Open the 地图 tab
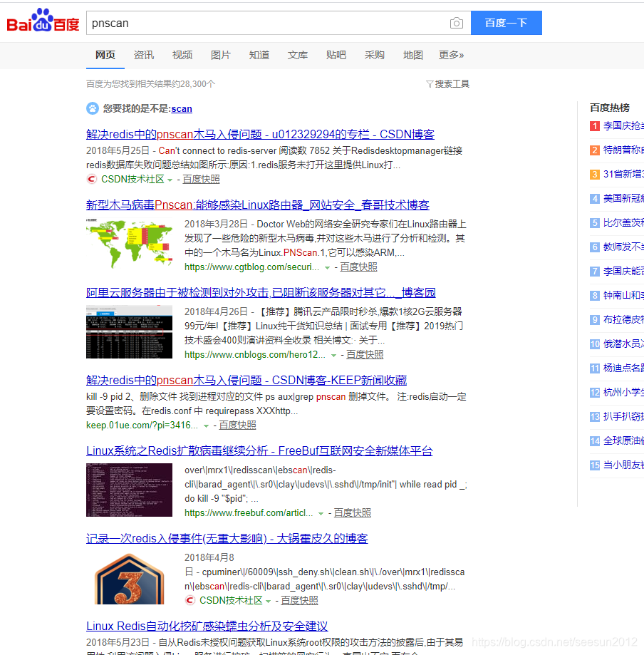Image resolution: width=644 pixels, height=655 pixels. tap(412, 55)
